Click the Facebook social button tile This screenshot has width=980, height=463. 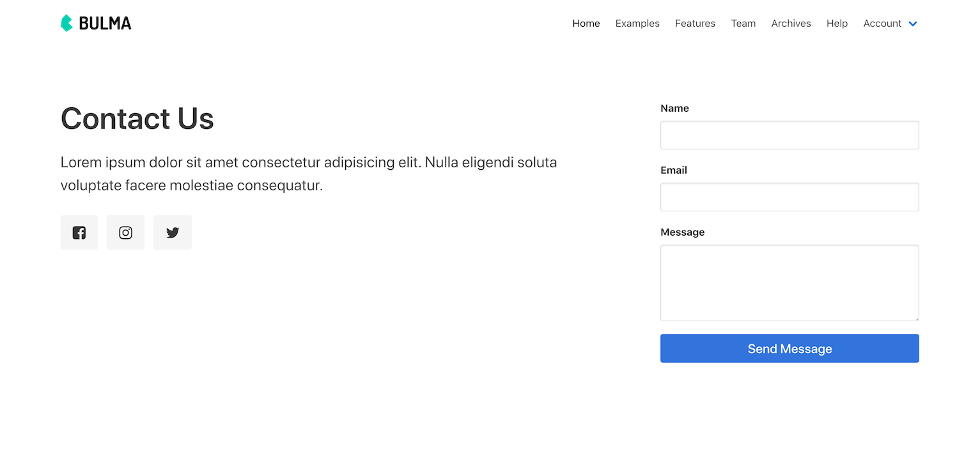[79, 232]
